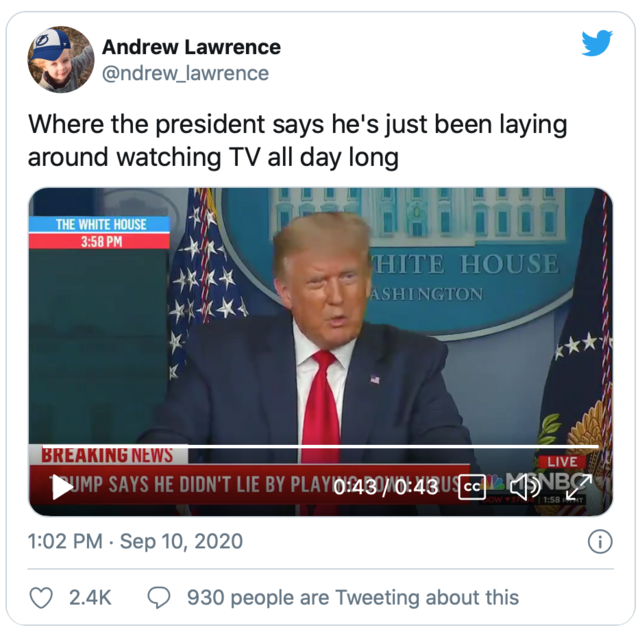Click the center of the video frame
Image resolution: width=640 pixels, height=632 pixels.
point(320,352)
